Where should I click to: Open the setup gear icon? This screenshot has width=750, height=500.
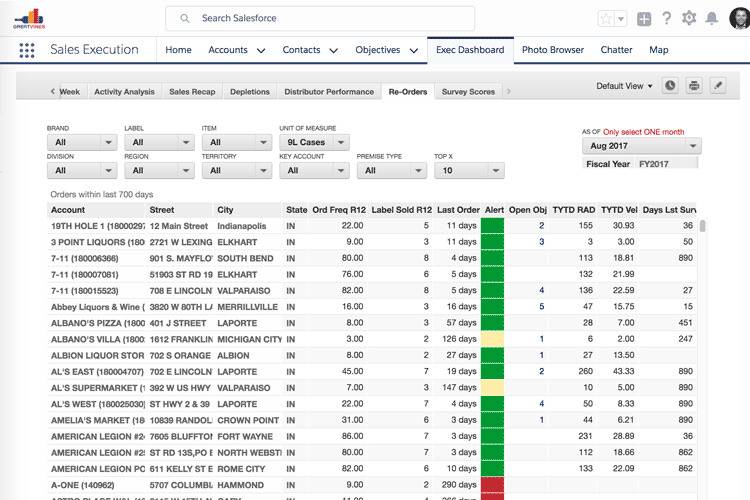click(689, 19)
